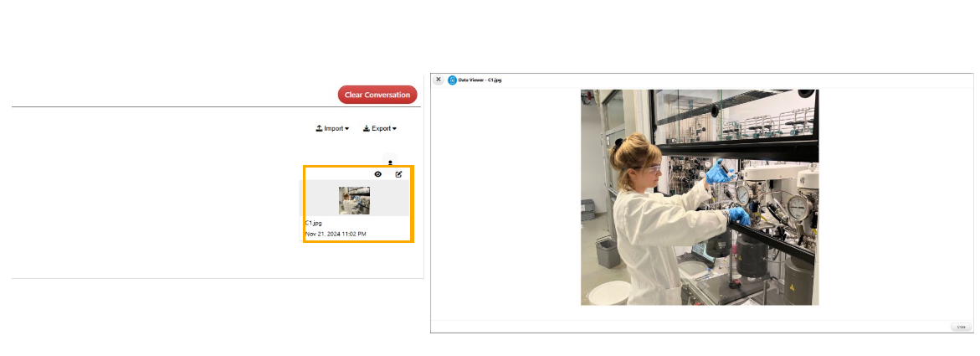Click the red Clear Conversation button
This screenshot has height=356, width=980.
click(x=377, y=95)
